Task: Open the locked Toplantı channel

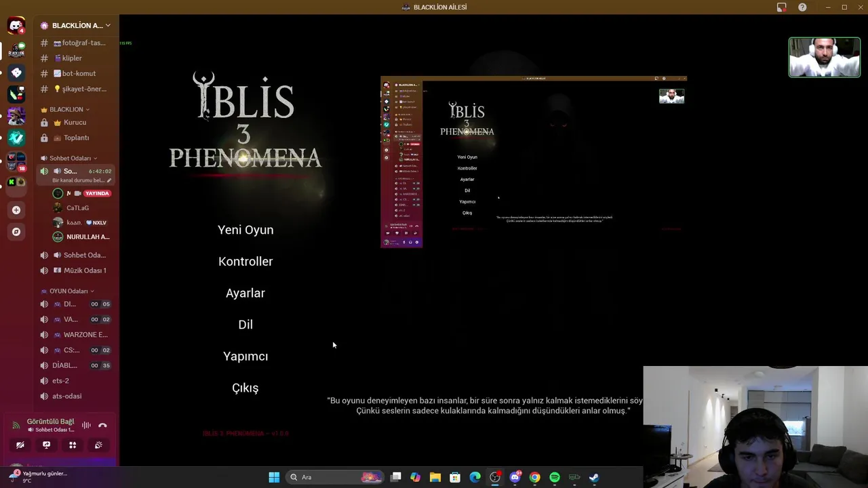Action: tap(76, 138)
